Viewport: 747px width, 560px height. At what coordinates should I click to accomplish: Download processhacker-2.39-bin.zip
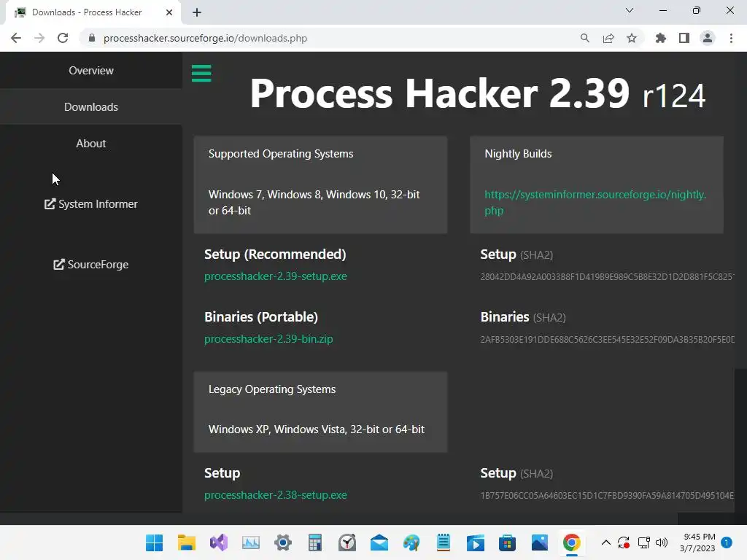coord(268,339)
